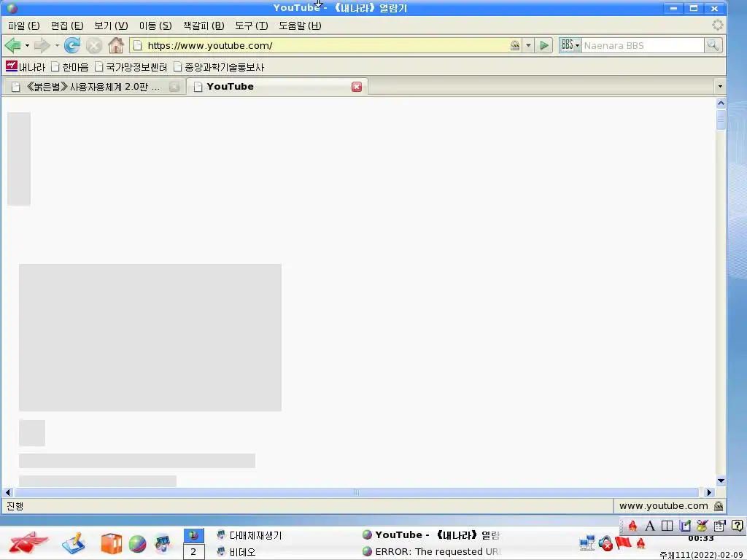
Task: Go back with the green arrow
Action: tap(13, 45)
